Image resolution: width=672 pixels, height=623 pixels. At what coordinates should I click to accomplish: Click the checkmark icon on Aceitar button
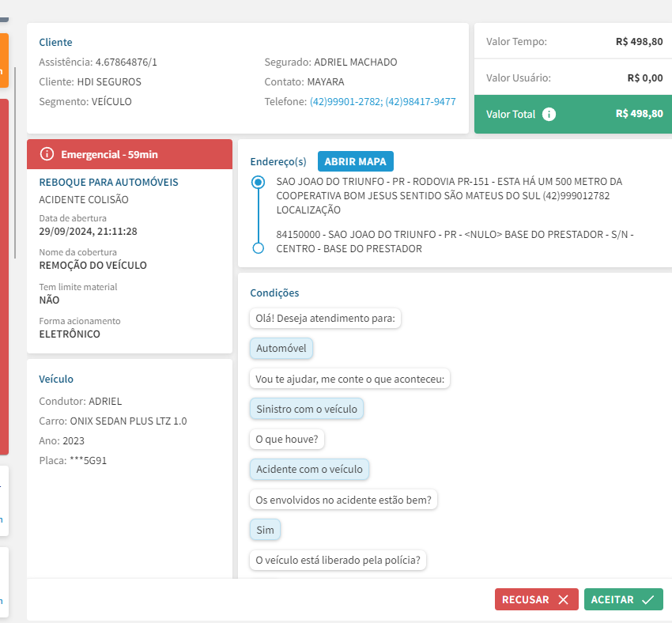coord(647,600)
